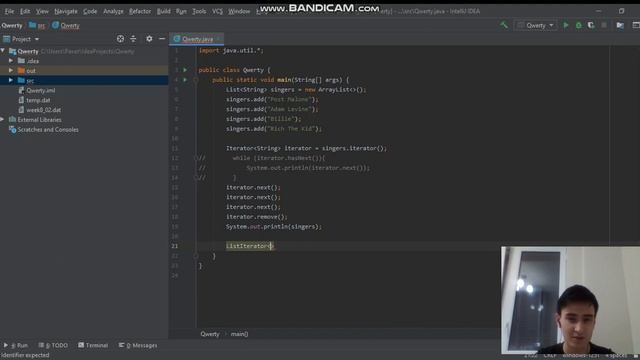Click the Build project hammer icon
Viewport: 640px width, 360px height.
coord(504,25)
